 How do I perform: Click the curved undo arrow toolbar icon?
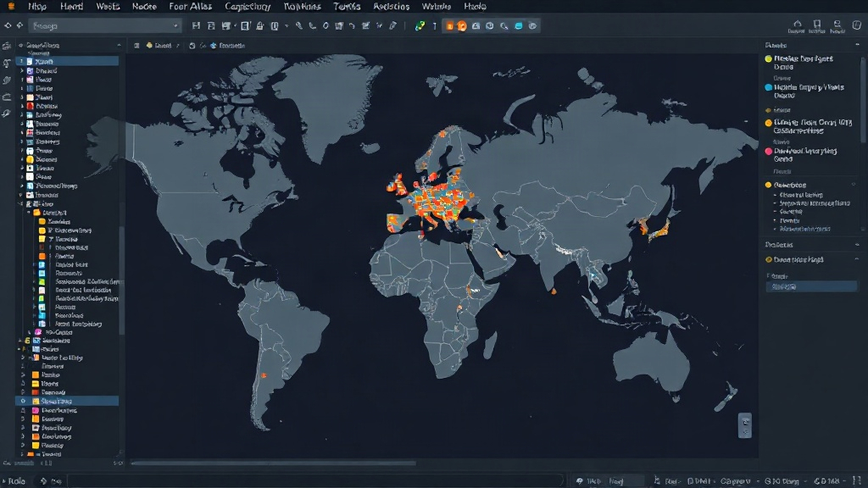[x=352, y=26]
